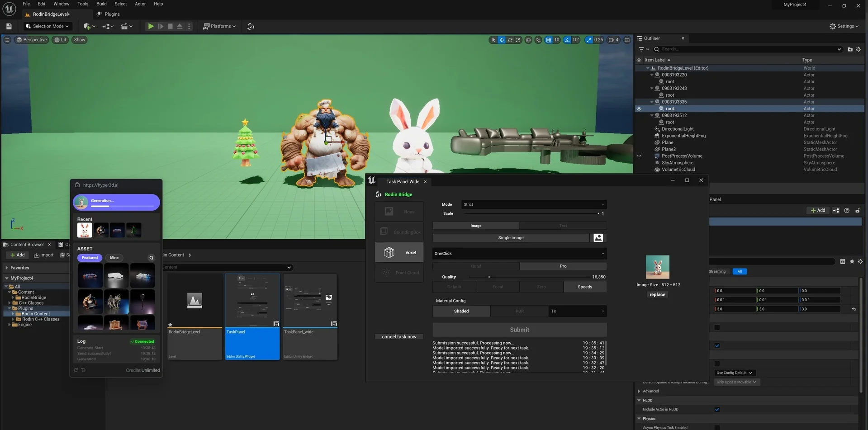Click the Save current level icon
Image resolution: width=868 pixels, height=430 pixels.
[x=9, y=26]
